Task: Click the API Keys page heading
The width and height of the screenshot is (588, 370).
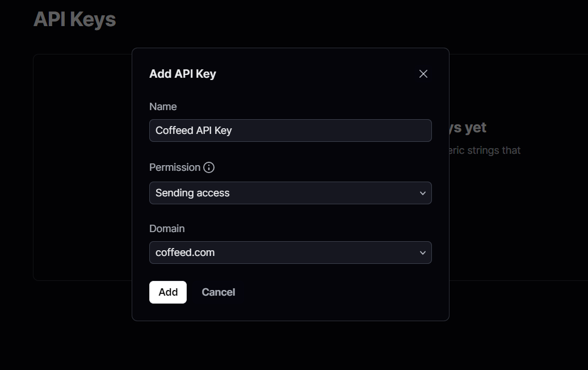Action: (x=74, y=19)
